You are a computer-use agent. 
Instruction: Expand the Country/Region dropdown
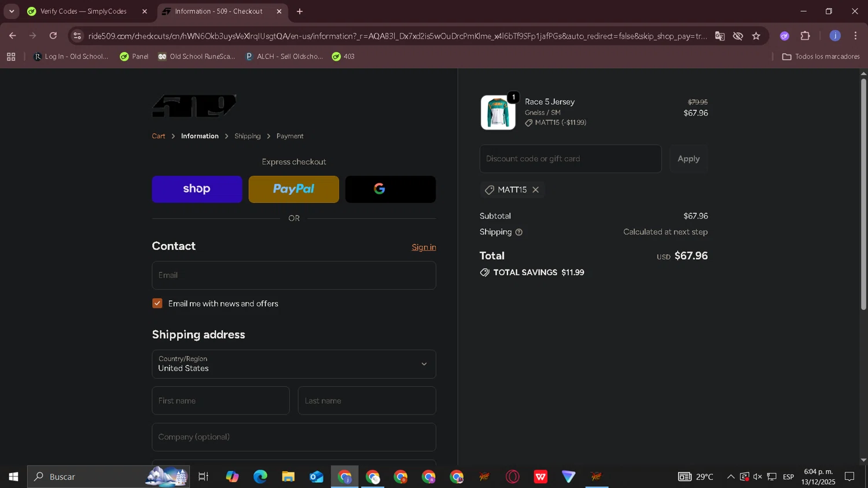pos(294,364)
